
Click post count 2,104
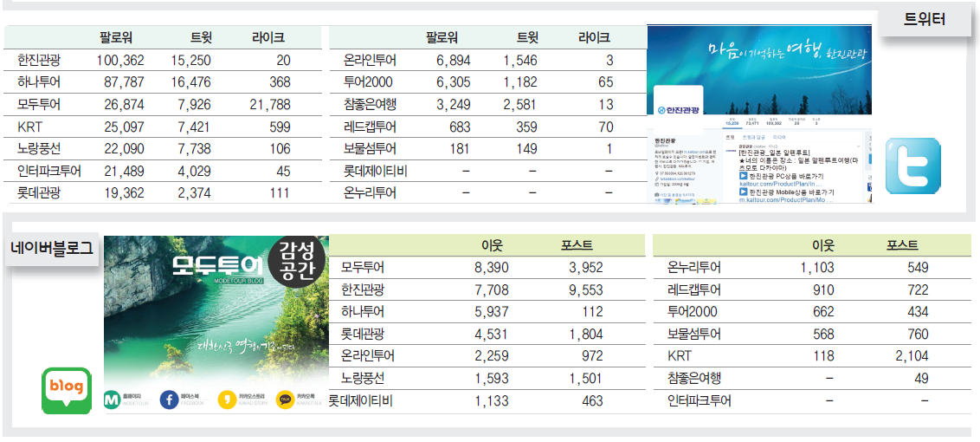click(912, 356)
